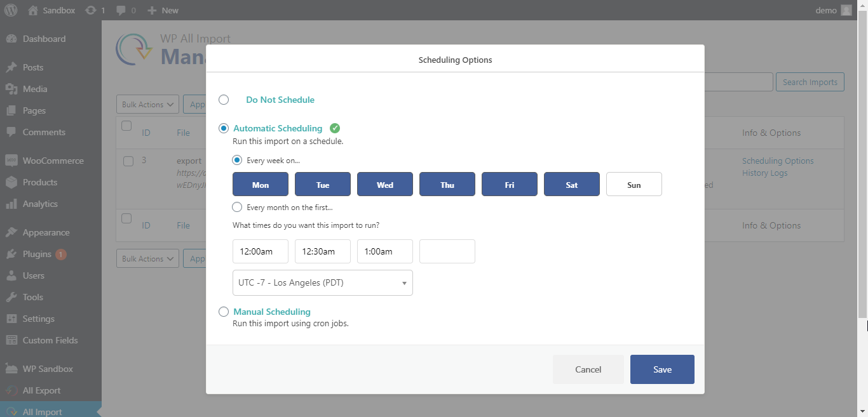This screenshot has height=417, width=868.
Task: Click the Users icon in sidebar
Action: coord(11,275)
